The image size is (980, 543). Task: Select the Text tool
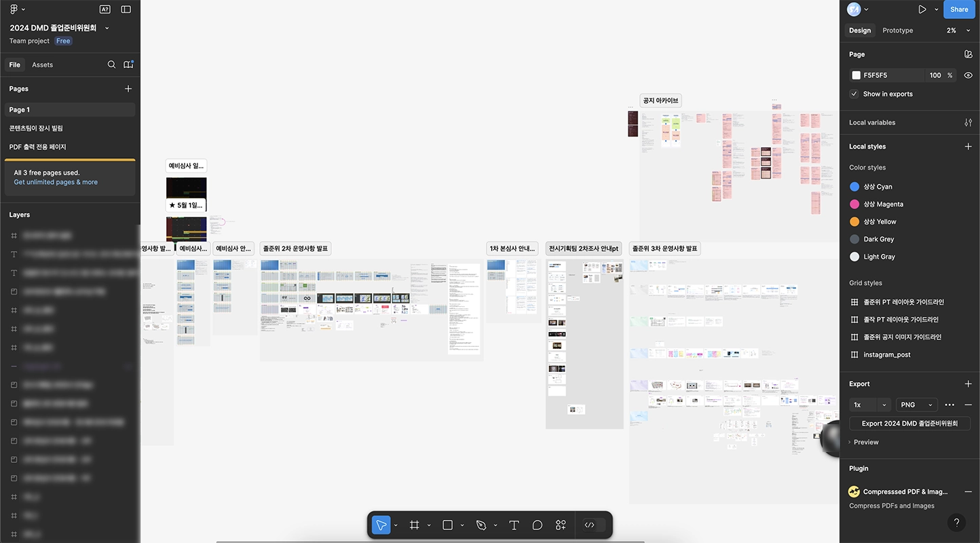pos(514,525)
